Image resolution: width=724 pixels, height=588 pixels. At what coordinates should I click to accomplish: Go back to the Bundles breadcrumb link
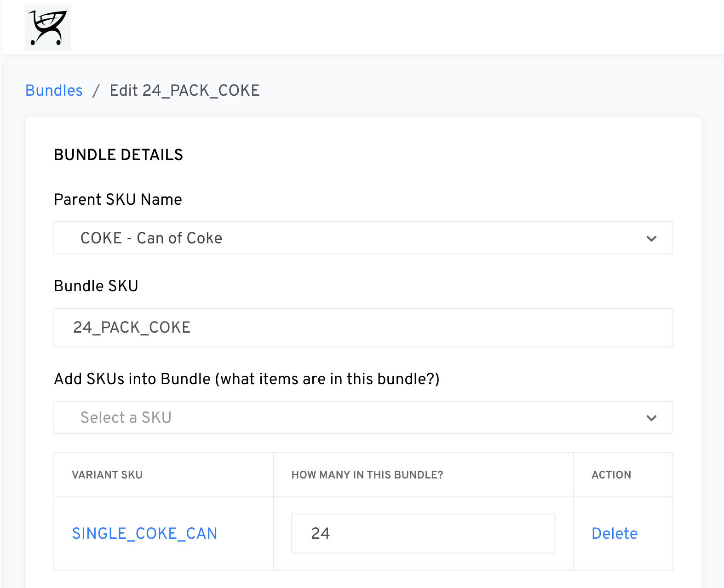click(54, 91)
